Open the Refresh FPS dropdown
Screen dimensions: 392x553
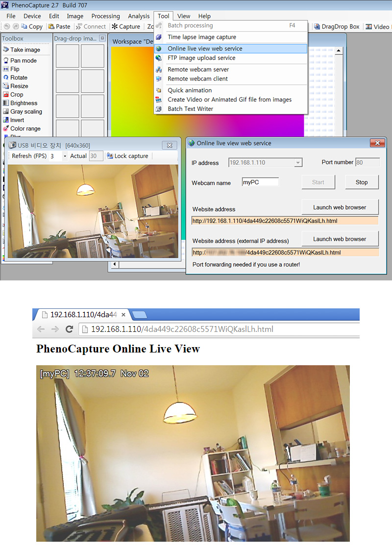[x=65, y=156]
